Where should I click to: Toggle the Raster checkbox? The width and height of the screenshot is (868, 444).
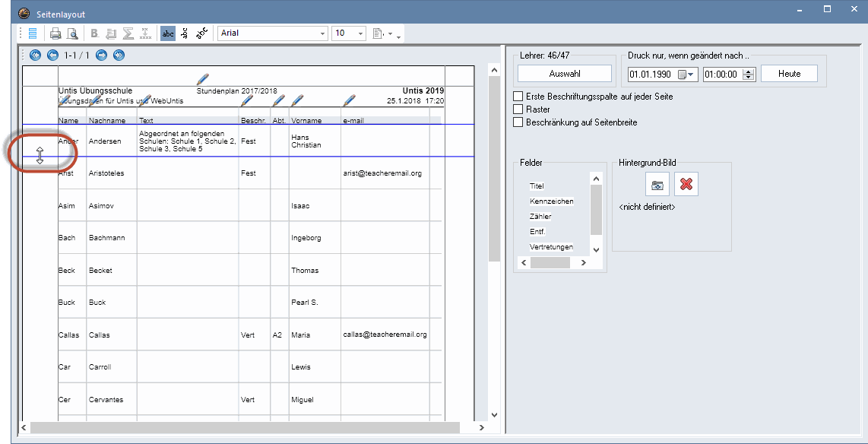click(518, 109)
